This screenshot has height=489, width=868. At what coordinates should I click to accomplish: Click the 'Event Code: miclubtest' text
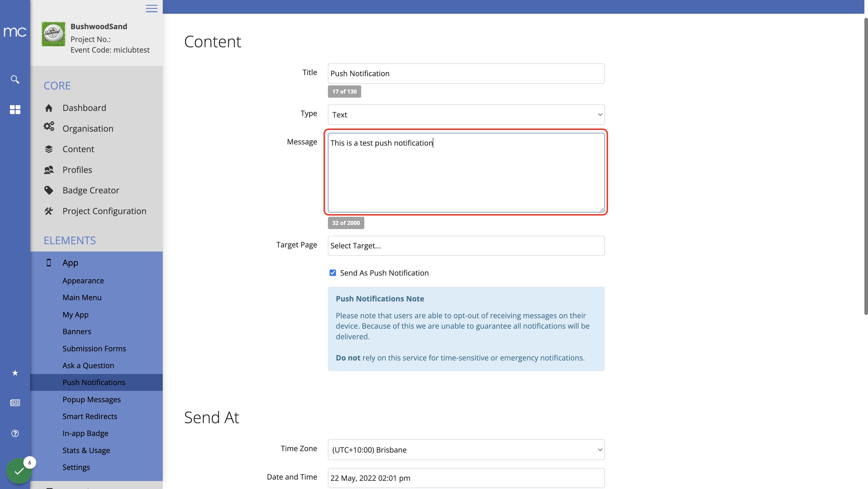110,50
